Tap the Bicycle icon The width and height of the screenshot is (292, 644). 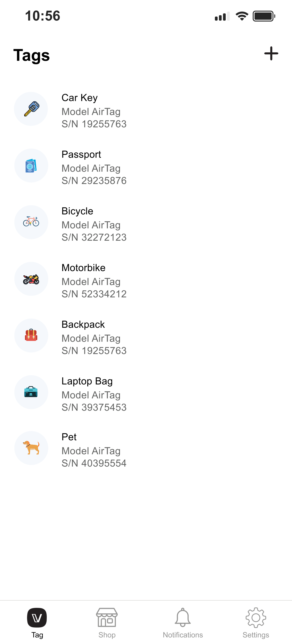click(x=31, y=222)
